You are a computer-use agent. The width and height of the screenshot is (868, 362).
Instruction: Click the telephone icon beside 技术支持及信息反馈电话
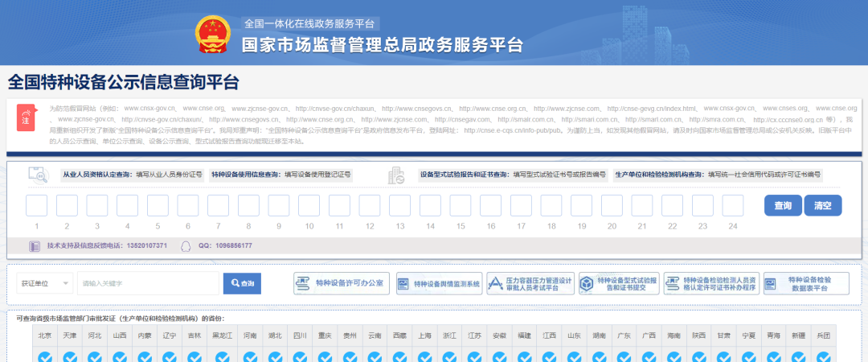pos(35,245)
